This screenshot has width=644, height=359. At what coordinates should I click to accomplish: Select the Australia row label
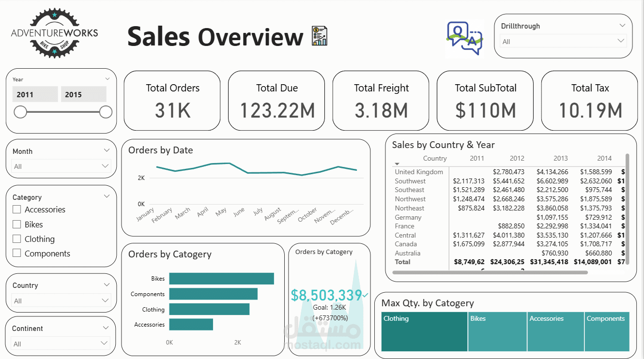[x=407, y=253]
